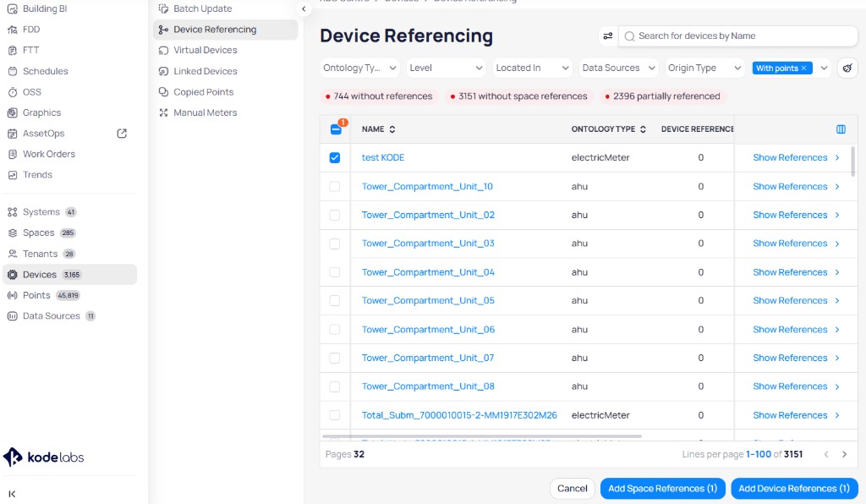Click the Data Sources icon

[x=12, y=316]
